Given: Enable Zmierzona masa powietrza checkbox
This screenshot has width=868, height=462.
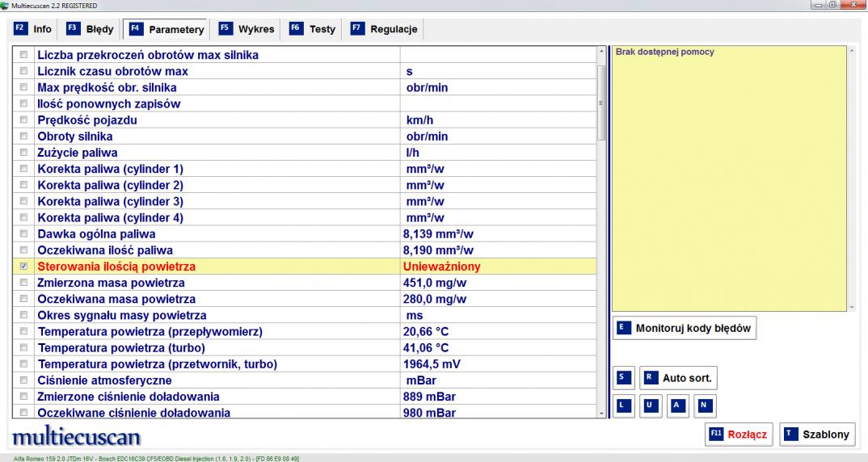Looking at the screenshot, I should (23, 283).
